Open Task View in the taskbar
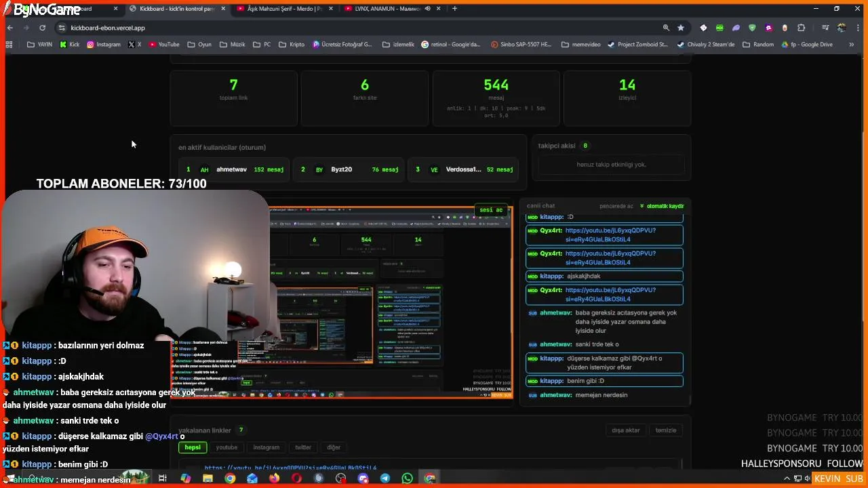 (163, 479)
